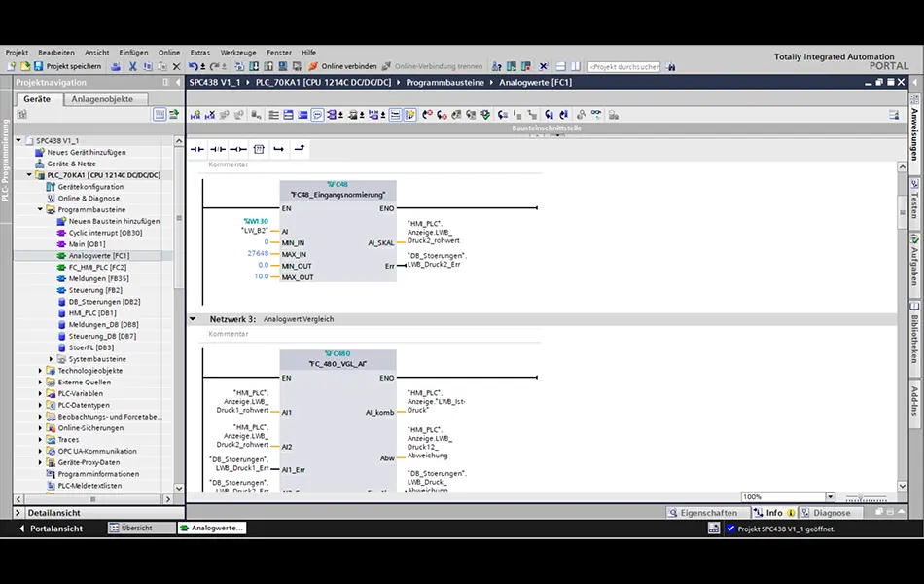Open the Fenster menu
Viewport: 924px width, 584px height.
279,53
